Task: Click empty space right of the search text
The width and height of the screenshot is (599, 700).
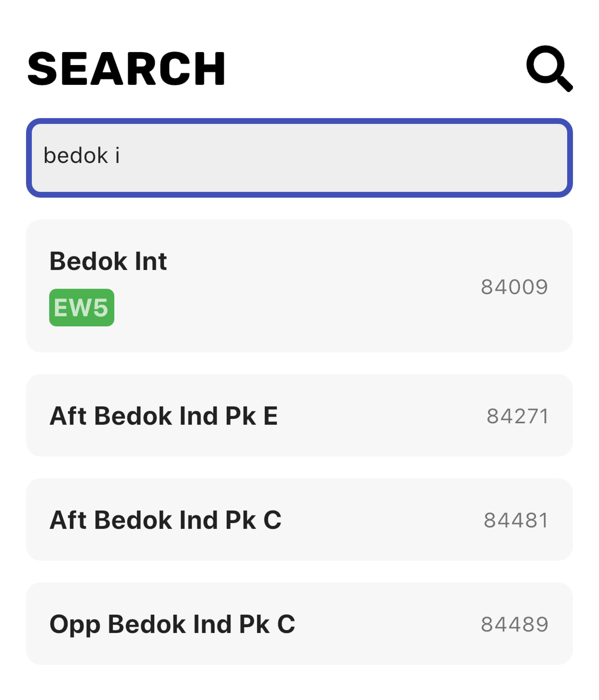Action: coord(338,158)
